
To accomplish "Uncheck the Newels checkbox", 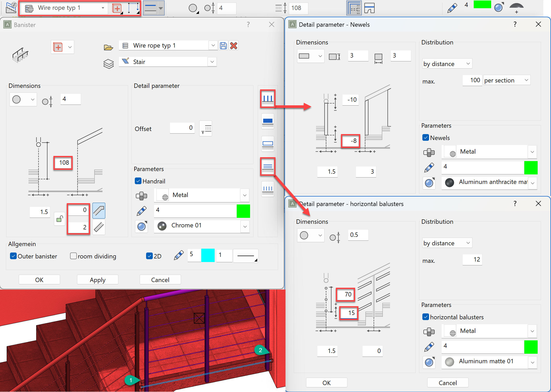I will pyautogui.click(x=426, y=137).
